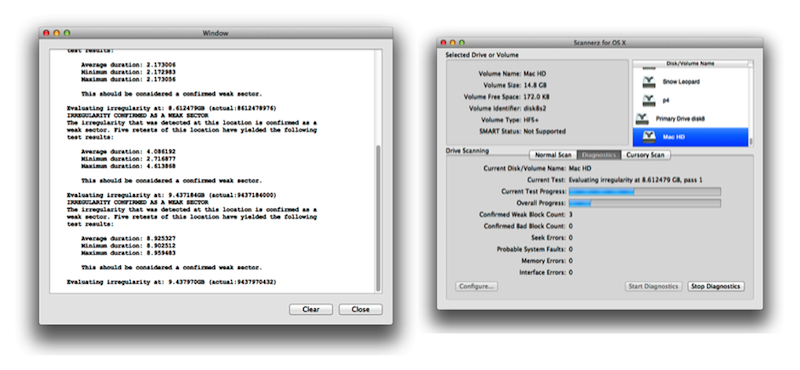Click 'Evaluating irregularity at: 9.437184GB' log line
Screen dimensions: 800x370
171,195
